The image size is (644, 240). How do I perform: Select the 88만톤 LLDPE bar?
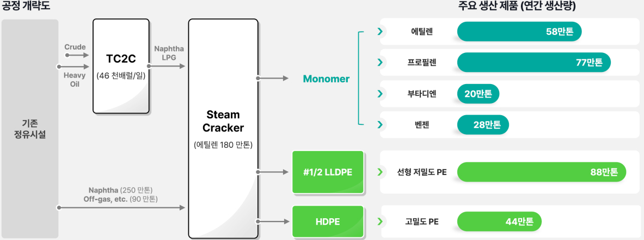click(542, 172)
